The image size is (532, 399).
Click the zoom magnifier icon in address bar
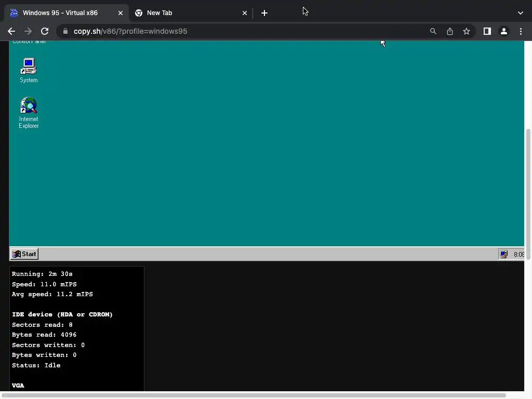pos(433,31)
